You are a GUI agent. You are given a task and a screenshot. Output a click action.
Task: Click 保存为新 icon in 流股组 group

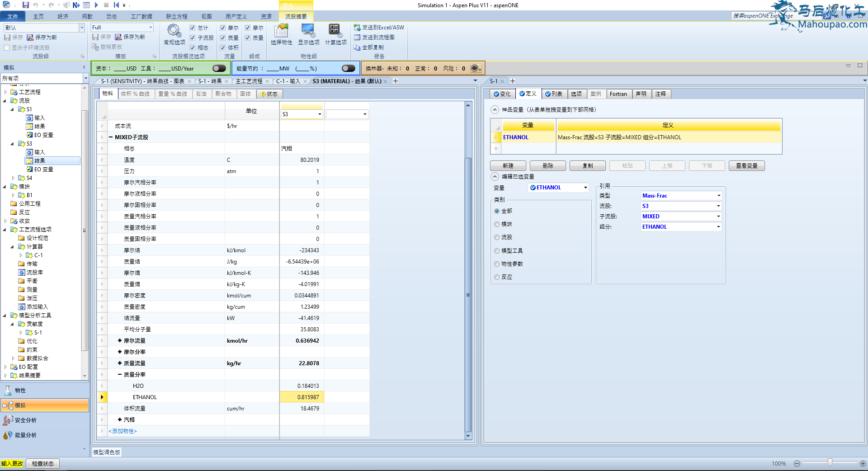(x=30, y=38)
